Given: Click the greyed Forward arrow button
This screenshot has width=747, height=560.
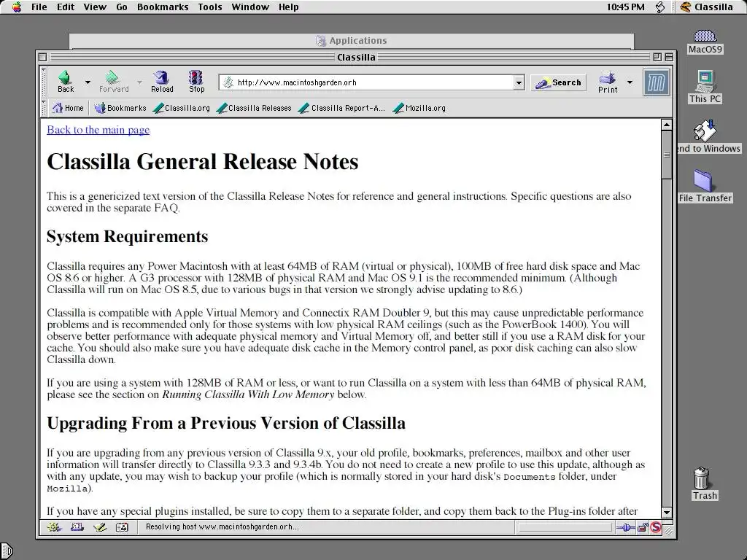Looking at the screenshot, I should 113,82.
